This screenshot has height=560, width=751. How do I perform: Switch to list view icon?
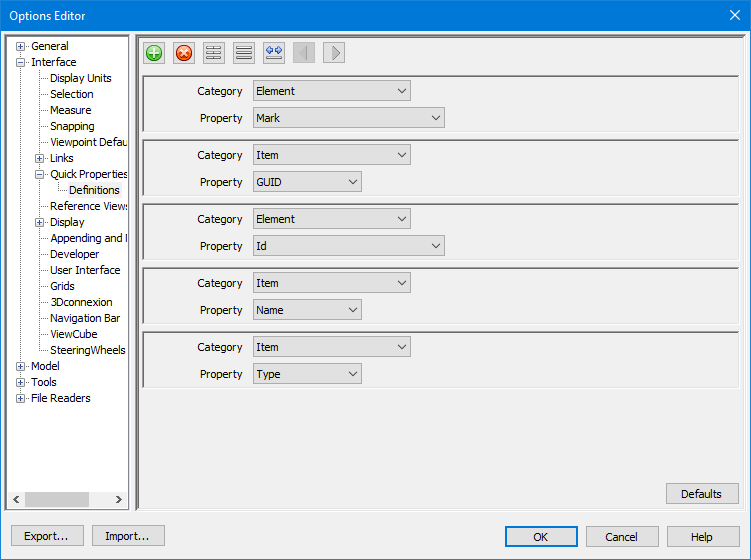coord(244,53)
